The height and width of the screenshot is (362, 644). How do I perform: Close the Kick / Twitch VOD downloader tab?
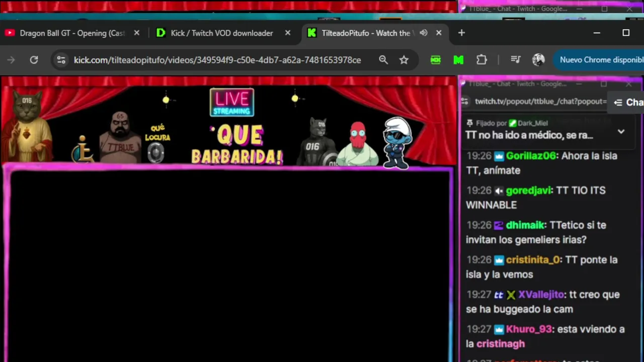[287, 33]
